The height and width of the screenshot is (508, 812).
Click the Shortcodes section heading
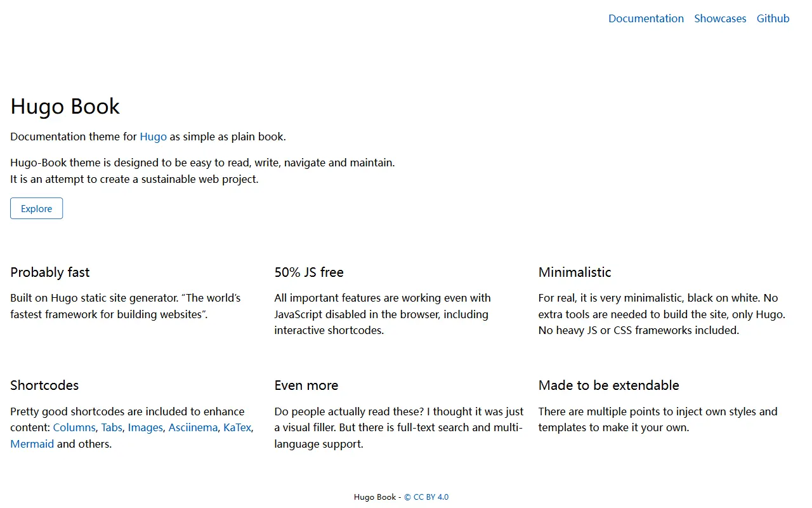[x=44, y=385]
